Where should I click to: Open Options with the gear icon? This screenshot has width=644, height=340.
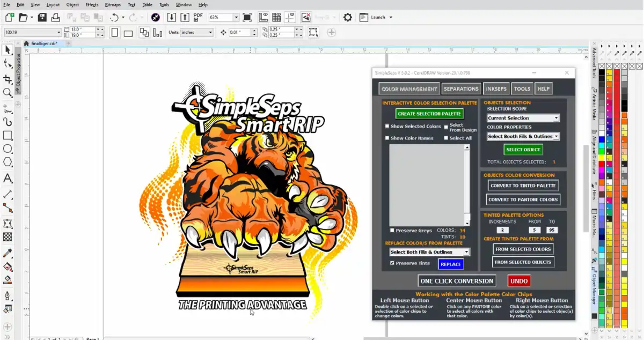tap(348, 17)
